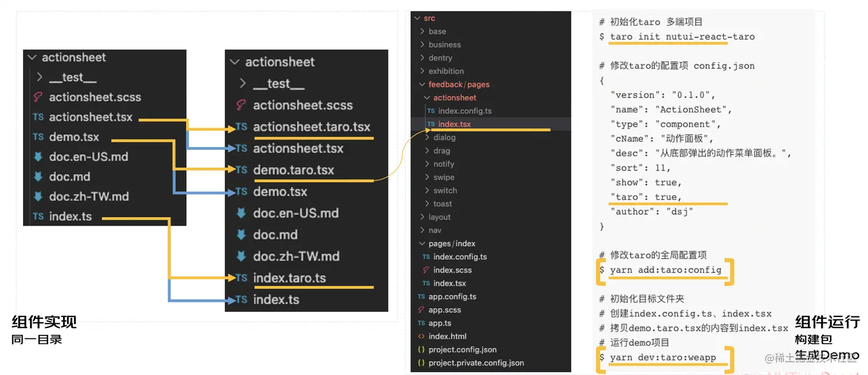Open doc.md in the middle panel
This screenshot has height=375, width=868.
click(276, 235)
